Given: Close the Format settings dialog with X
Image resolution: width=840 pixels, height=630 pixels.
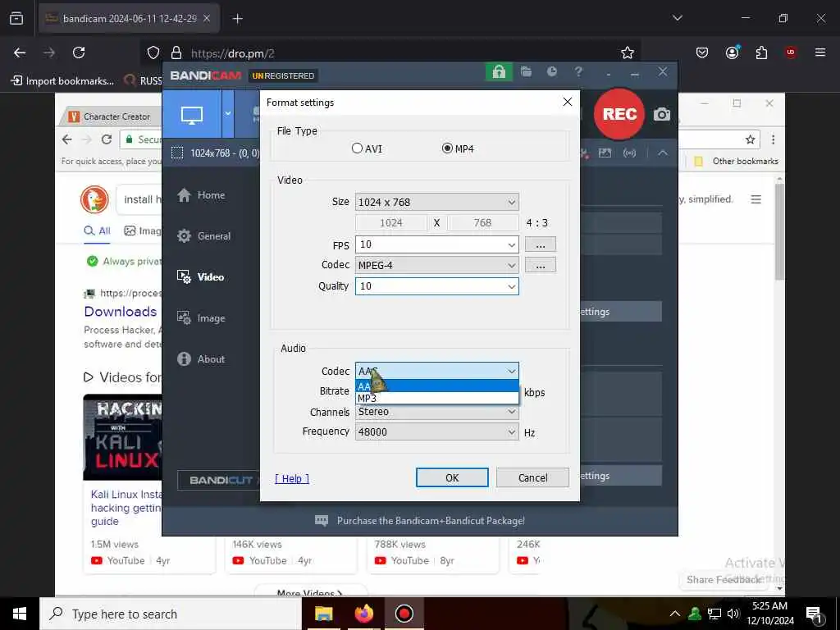Looking at the screenshot, I should (568, 102).
